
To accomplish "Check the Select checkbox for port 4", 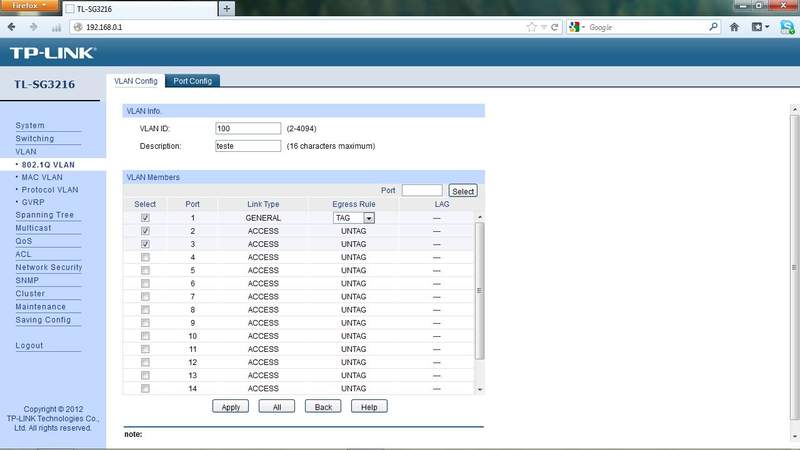I will pos(146,257).
